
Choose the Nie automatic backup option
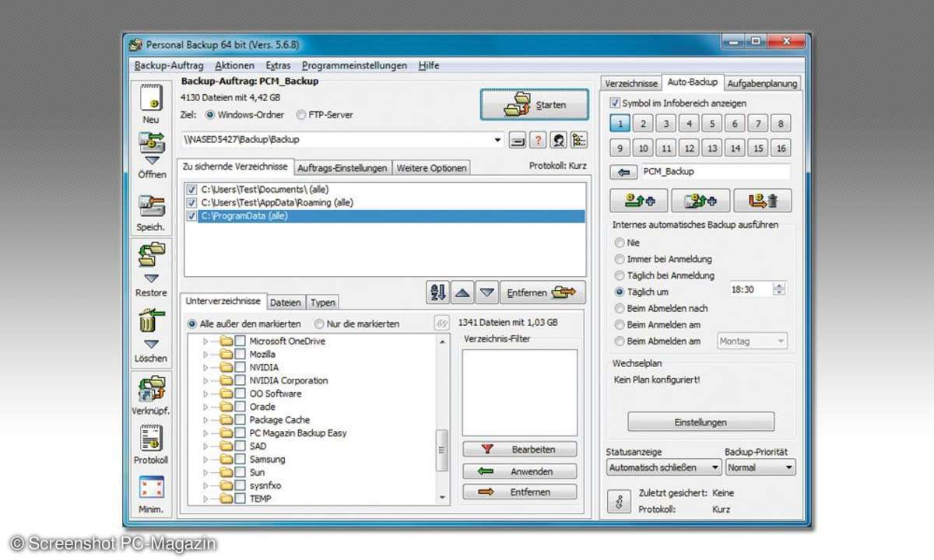[x=620, y=243]
